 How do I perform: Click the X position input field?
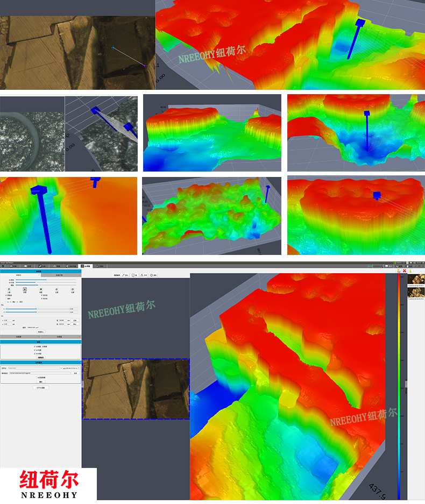(x=8, y=321)
